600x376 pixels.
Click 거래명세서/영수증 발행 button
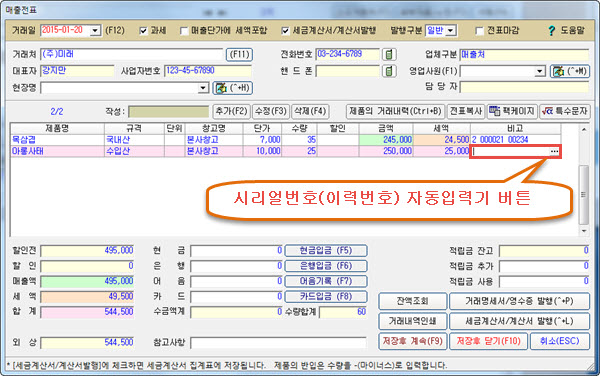(519, 301)
